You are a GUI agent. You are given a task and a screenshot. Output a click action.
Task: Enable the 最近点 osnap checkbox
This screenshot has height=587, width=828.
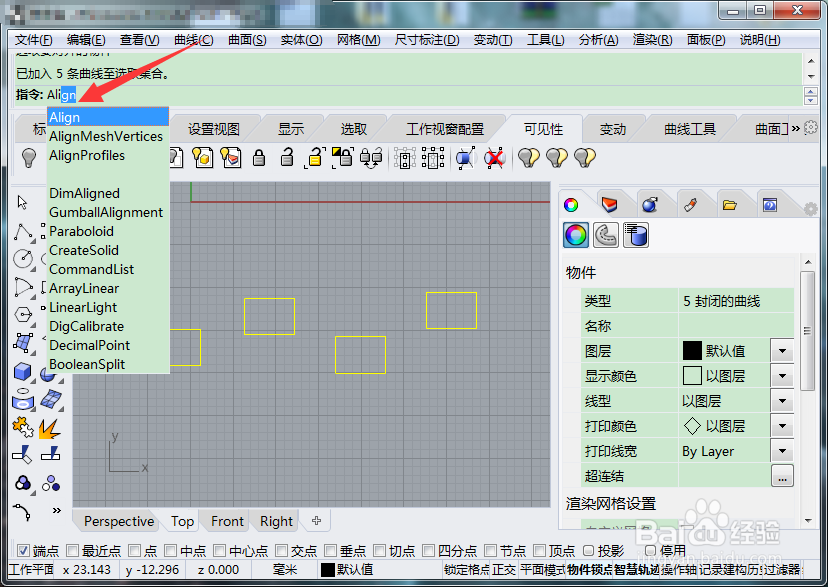[72, 551]
